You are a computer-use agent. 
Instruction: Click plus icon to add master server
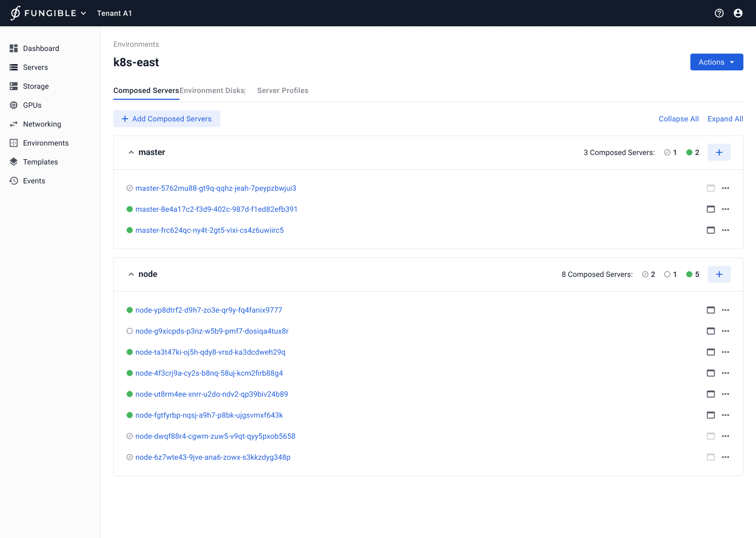pyautogui.click(x=719, y=152)
